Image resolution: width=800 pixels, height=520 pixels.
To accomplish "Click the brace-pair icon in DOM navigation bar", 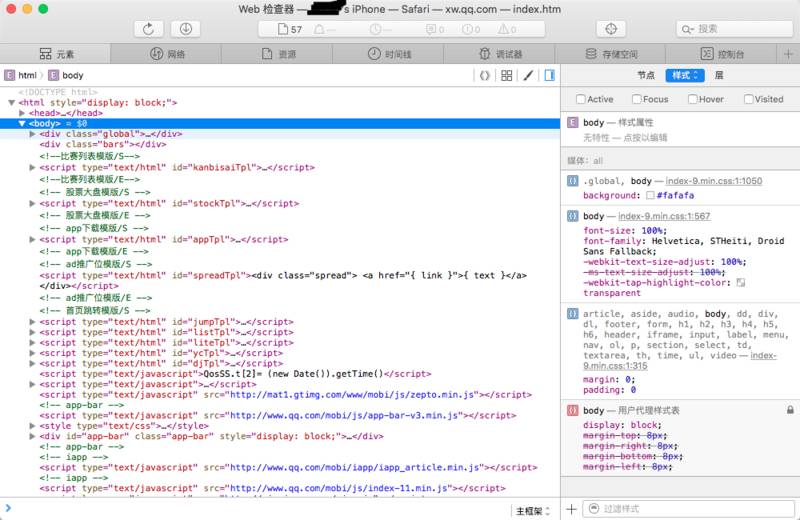I will pos(485,76).
